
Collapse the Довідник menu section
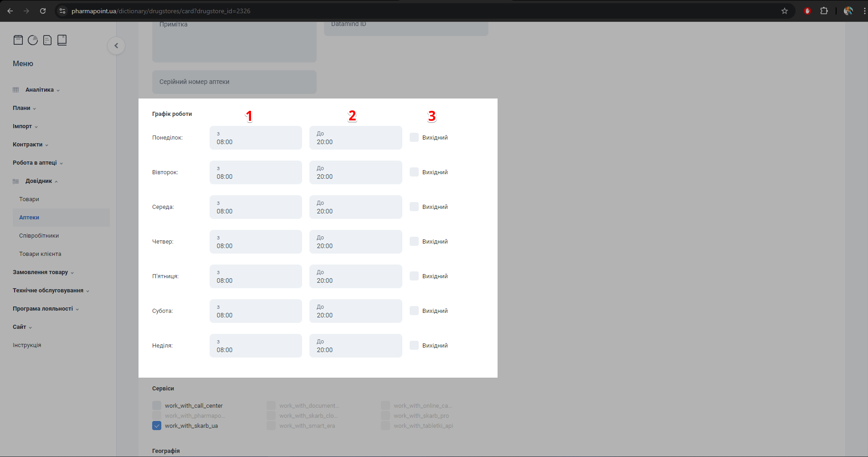(x=39, y=181)
